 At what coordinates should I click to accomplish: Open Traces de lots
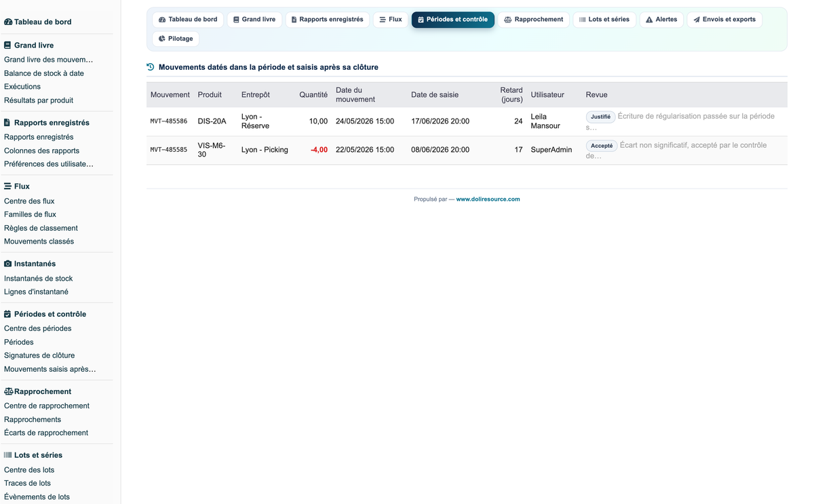pyautogui.click(x=27, y=483)
